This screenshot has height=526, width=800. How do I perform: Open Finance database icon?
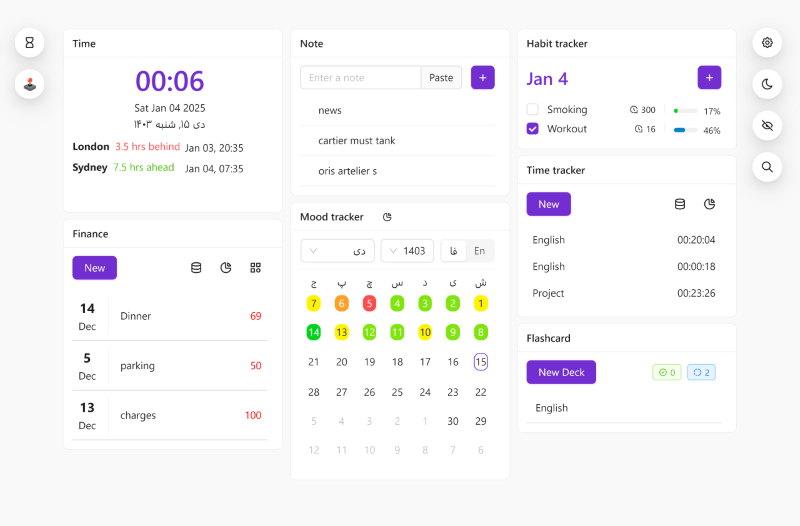(x=196, y=268)
